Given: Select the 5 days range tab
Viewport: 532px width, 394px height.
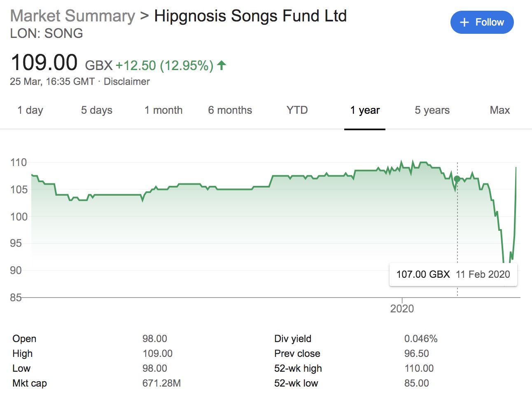Looking at the screenshot, I should (x=96, y=110).
